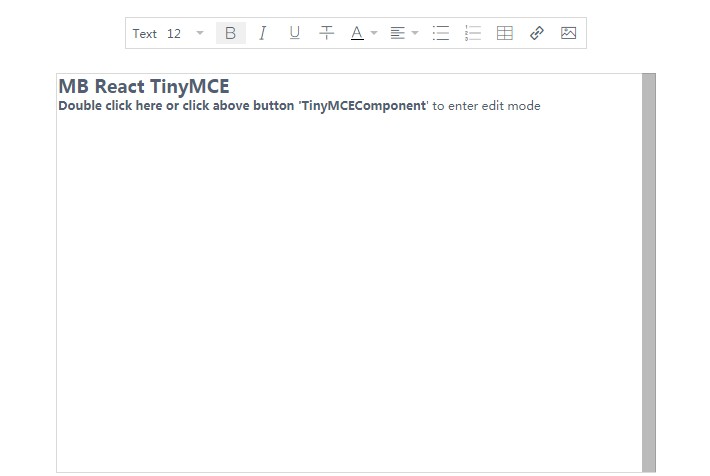Viewport: 710px width, 476px height.
Task: Expand the text alignment dropdown arrow
Action: (x=415, y=33)
